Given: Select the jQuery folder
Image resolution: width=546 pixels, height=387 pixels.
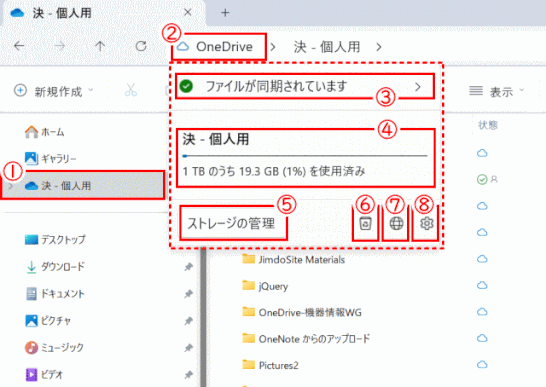Looking at the screenshot, I should pos(265,286).
